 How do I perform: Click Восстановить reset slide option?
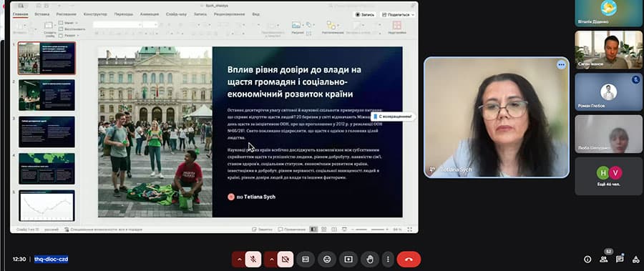pos(72,29)
